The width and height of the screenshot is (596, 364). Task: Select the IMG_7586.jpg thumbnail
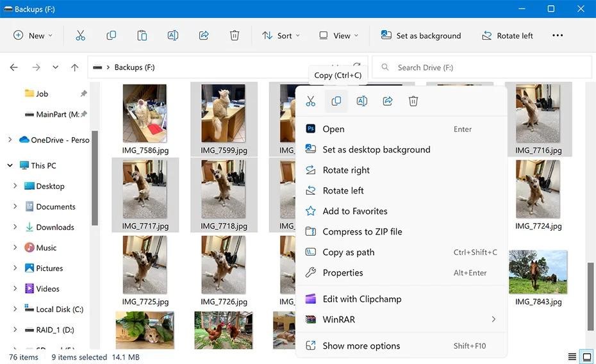tap(145, 113)
